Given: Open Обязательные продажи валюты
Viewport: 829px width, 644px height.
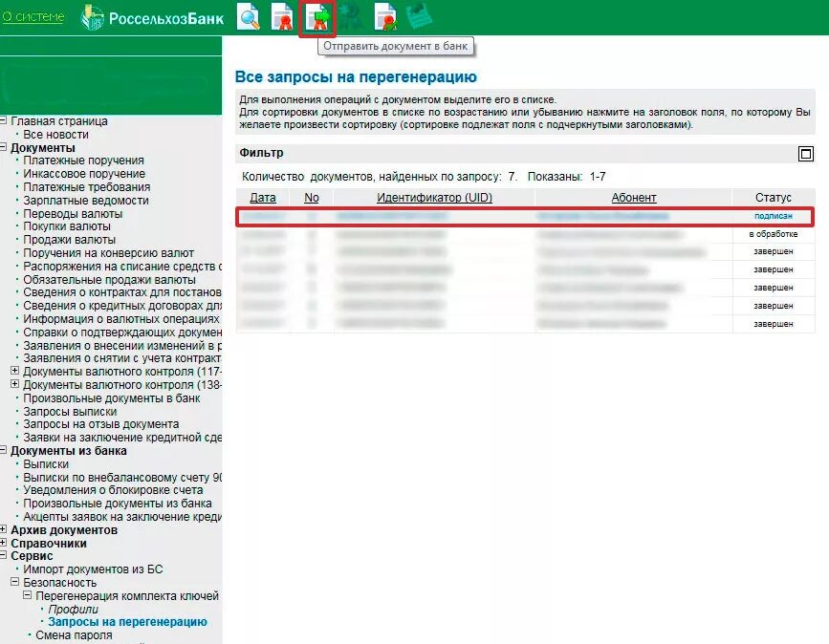Looking at the screenshot, I should [109, 279].
